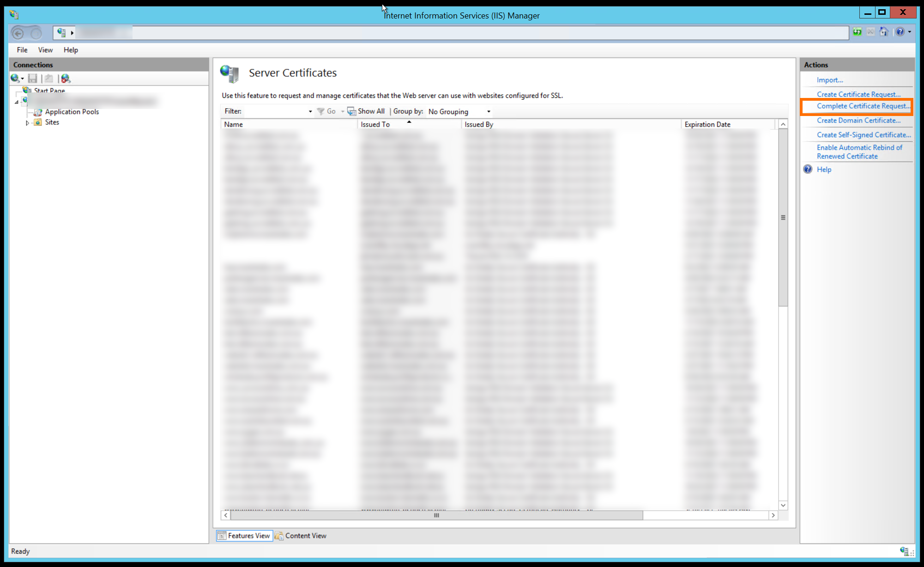The width and height of the screenshot is (924, 567).
Task: Click Import action link
Action: pyautogui.click(x=829, y=80)
